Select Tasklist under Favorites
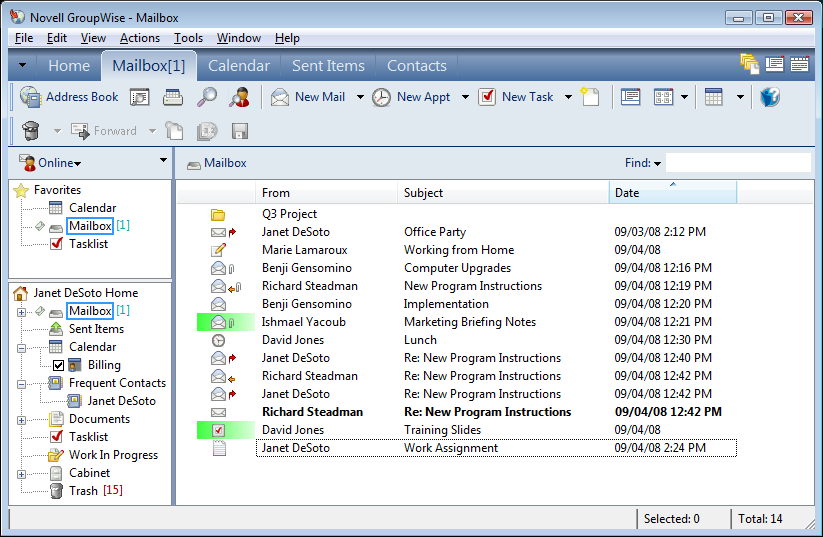Viewport: 823px width, 537px height. pos(88,244)
